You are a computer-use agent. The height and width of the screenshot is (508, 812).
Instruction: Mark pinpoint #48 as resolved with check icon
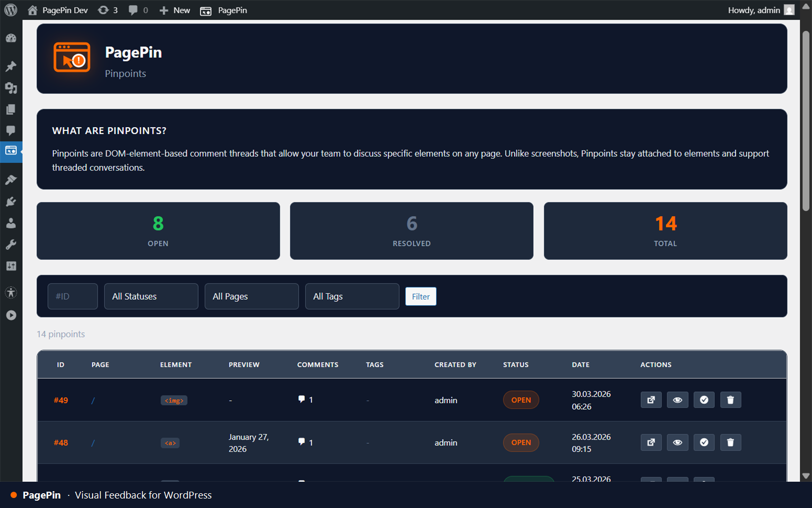click(x=704, y=442)
